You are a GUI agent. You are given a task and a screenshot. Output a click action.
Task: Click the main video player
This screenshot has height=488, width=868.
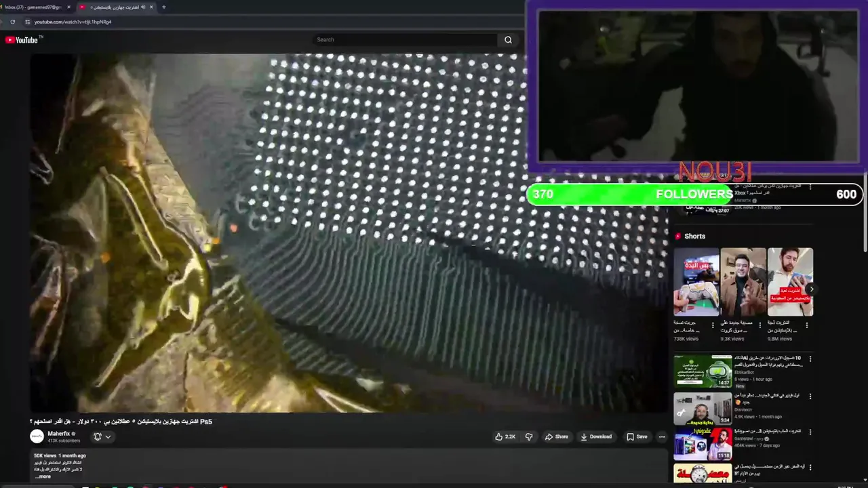click(x=349, y=232)
